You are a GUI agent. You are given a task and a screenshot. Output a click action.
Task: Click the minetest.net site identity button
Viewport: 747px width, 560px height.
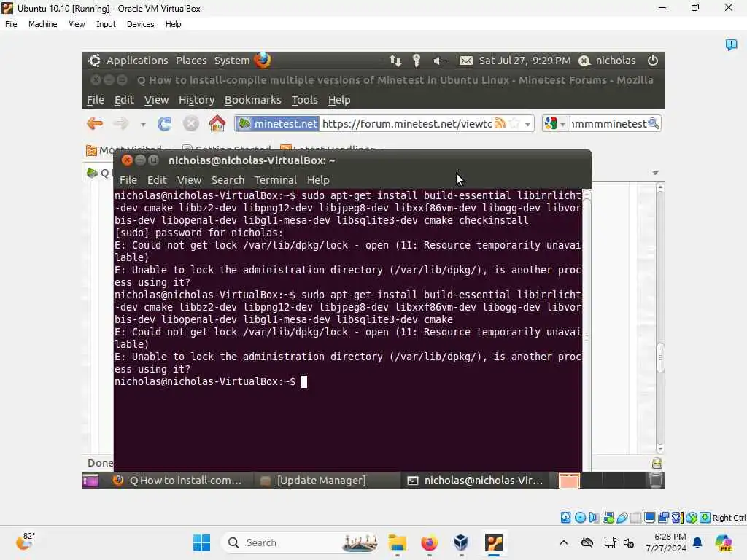click(x=277, y=124)
